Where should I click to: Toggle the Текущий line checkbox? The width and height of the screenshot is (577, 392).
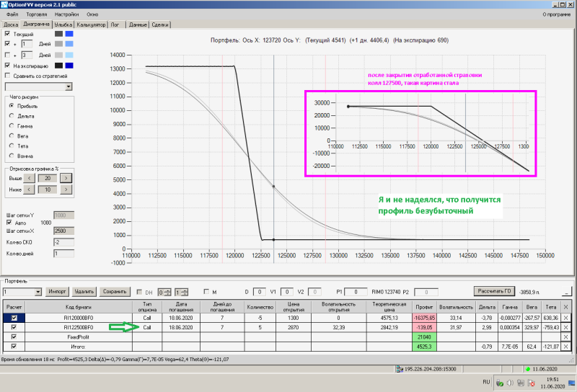tap(7, 33)
